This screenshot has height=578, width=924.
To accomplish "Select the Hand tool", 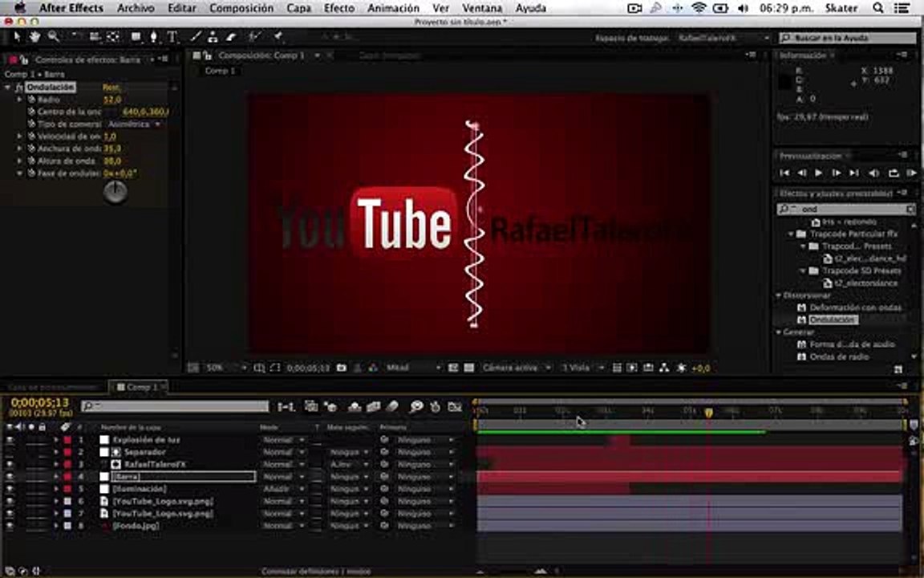I will click(34, 37).
